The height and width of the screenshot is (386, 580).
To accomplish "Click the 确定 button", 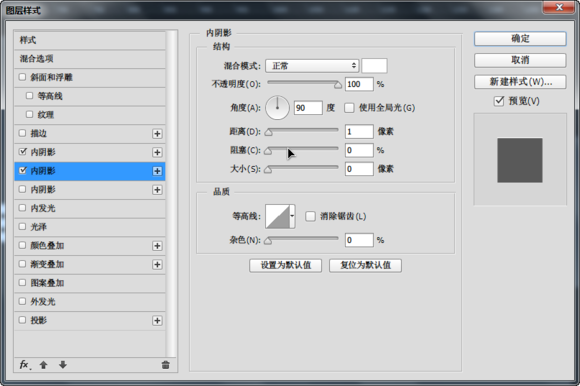I will point(520,38).
